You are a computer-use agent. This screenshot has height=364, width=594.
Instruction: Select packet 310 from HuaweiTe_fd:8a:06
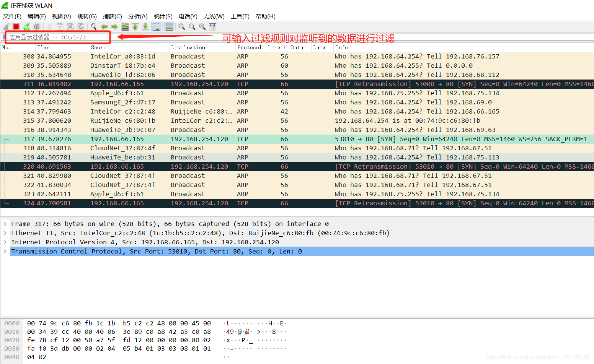click(297, 75)
